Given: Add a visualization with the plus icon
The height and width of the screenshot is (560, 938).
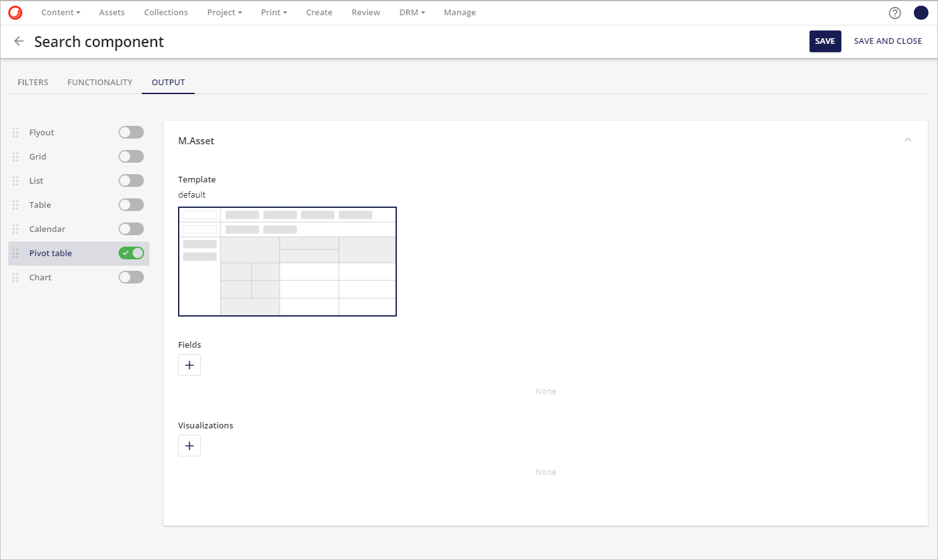Looking at the screenshot, I should click(x=190, y=446).
